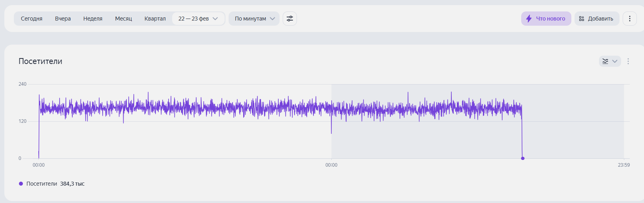
Task: Click the Добавить button
Action: (597, 19)
